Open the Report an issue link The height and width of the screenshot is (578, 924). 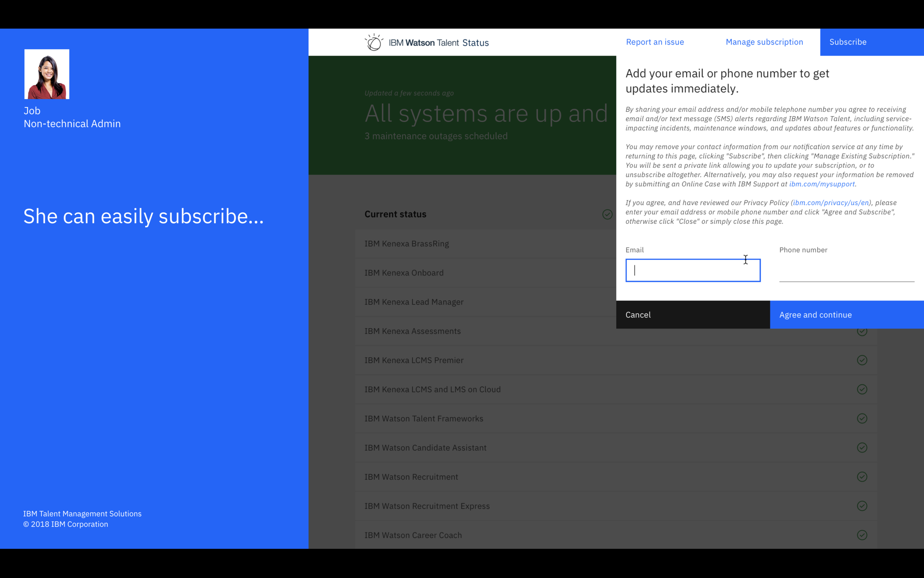pyautogui.click(x=655, y=42)
